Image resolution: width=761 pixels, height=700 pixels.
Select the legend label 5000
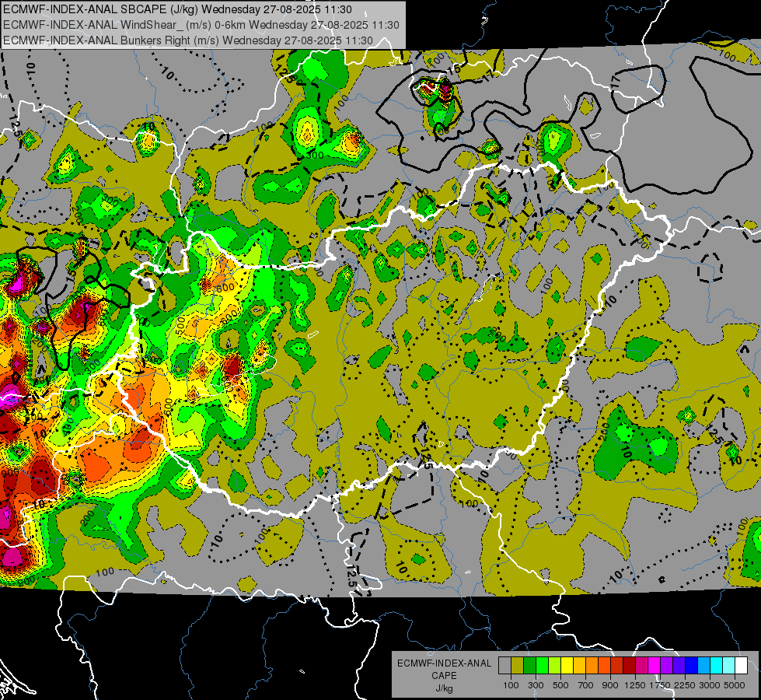(x=735, y=685)
